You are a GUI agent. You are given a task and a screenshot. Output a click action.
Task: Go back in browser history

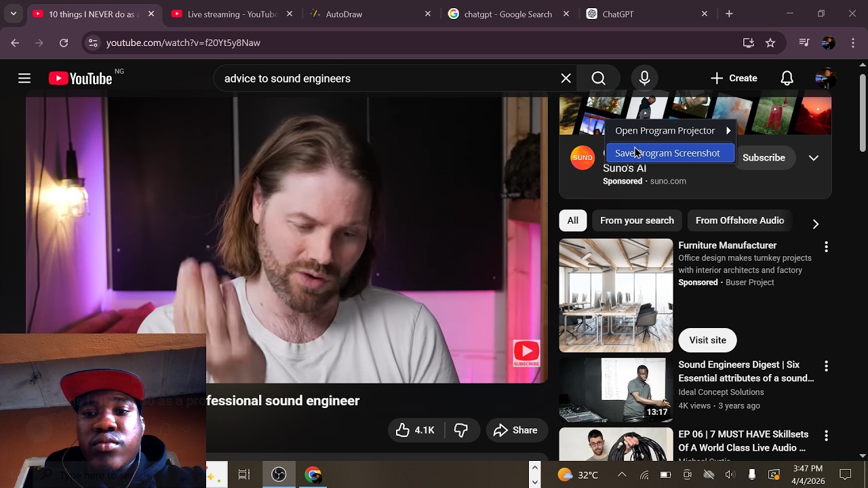[x=15, y=43]
